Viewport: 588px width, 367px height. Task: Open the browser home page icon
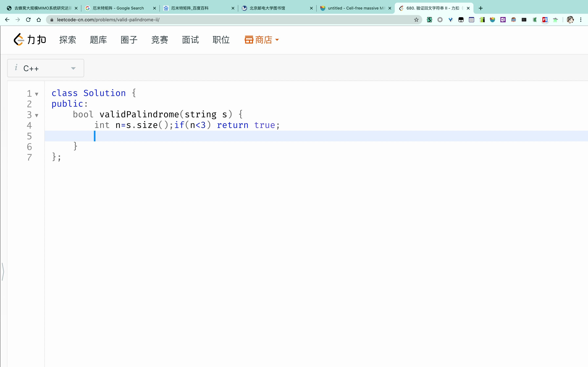(x=39, y=20)
